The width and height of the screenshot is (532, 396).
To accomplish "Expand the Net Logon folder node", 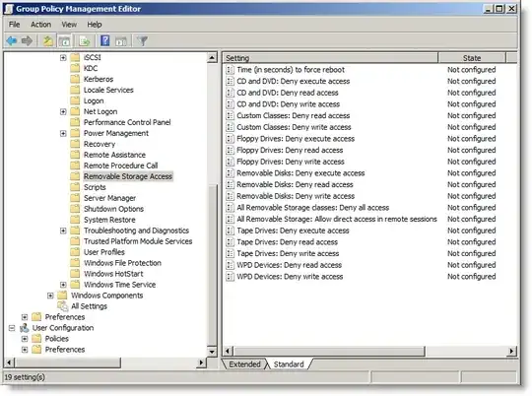I will pyautogui.click(x=63, y=111).
